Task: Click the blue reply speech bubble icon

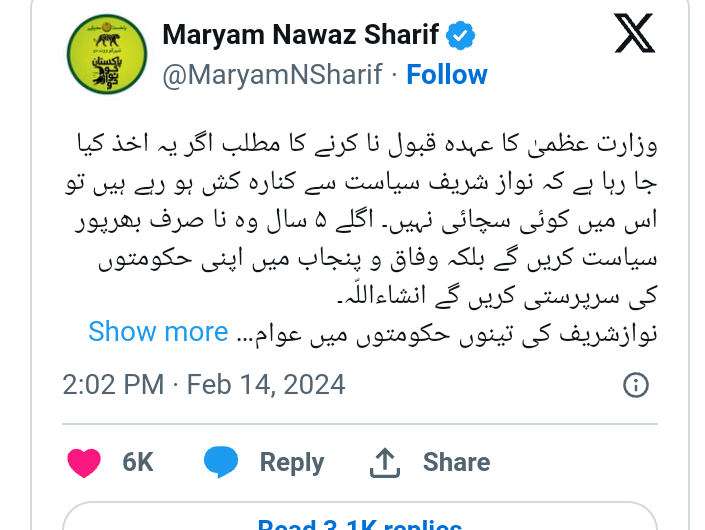Action: click(221, 462)
